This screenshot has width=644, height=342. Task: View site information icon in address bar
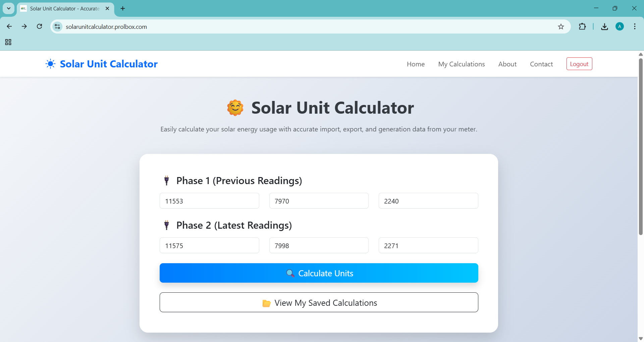[x=58, y=26]
